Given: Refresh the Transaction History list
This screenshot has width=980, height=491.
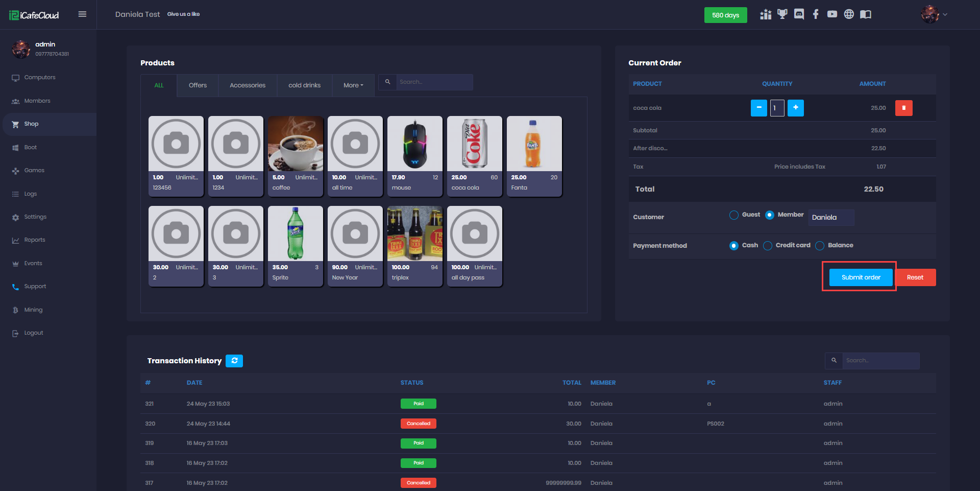Looking at the screenshot, I should click(x=234, y=361).
